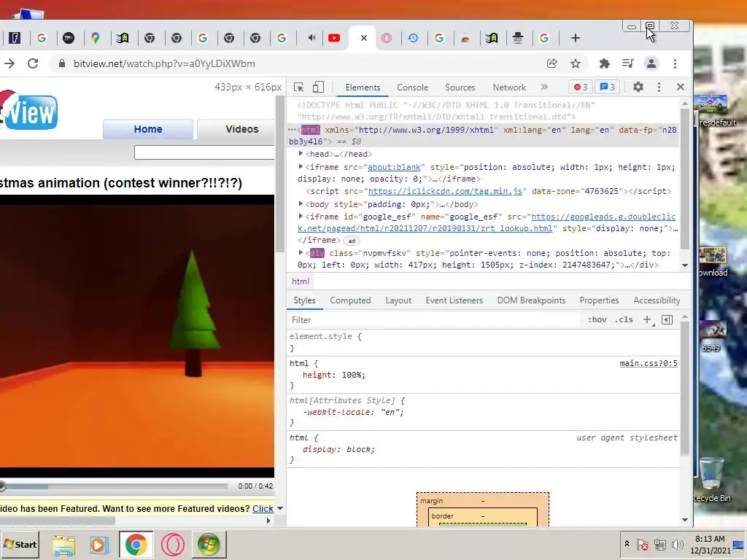Open the Computed styles tab
Viewport: 747px width, 560px height.
pyautogui.click(x=350, y=300)
